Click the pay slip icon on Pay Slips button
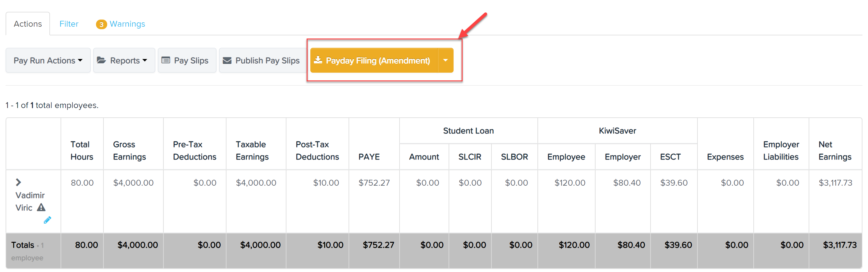The width and height of the screenshot is (868, 272). click(166, 61)
